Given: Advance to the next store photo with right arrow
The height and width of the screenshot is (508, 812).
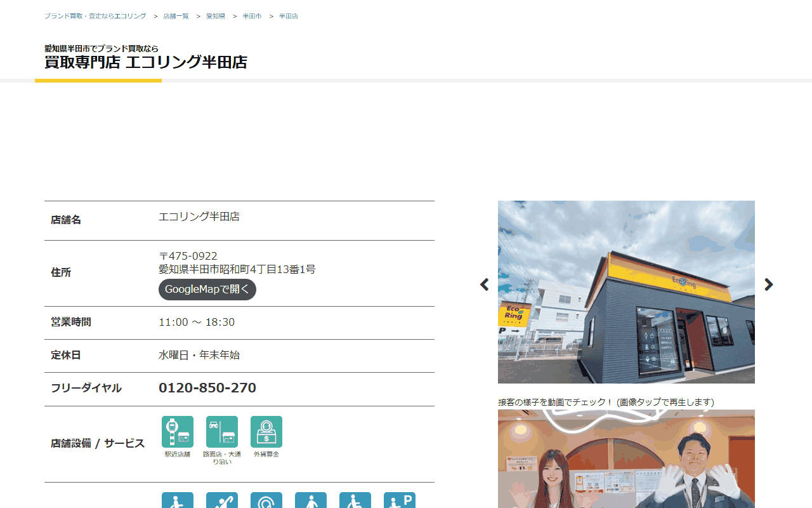Looking at the screenshot, I should [x=769, y=284].
